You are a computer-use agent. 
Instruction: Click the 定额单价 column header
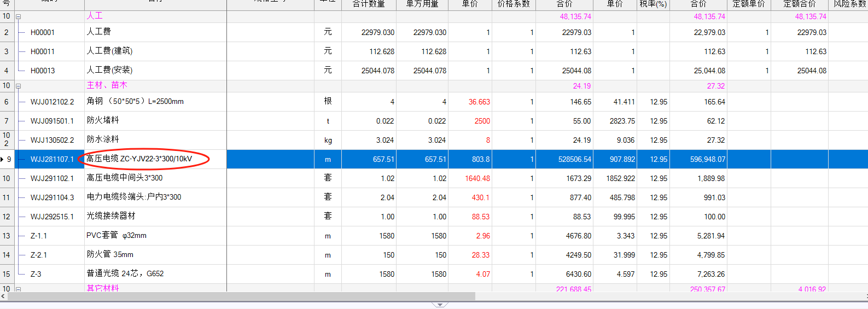(749, 4)
